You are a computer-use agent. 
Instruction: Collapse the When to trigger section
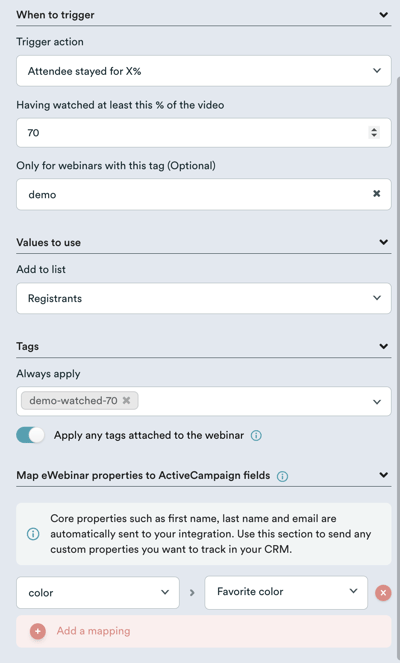click(384, 15)
